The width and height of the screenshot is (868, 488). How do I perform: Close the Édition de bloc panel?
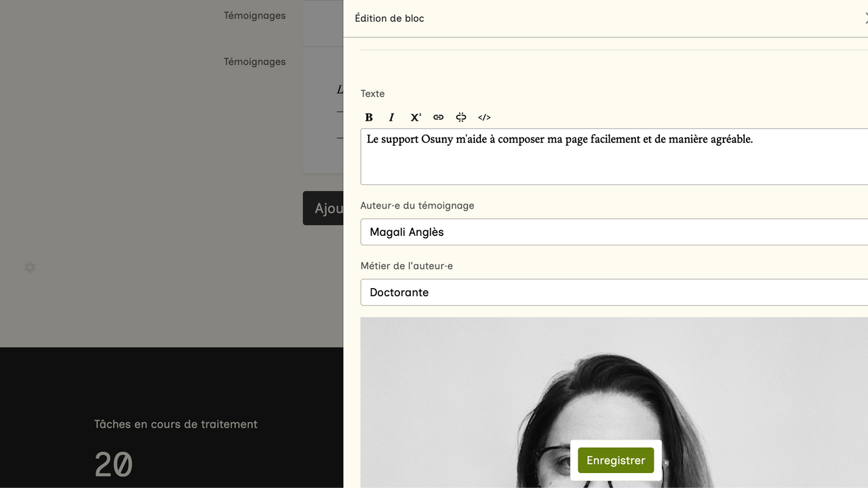(x=865, y=18)
